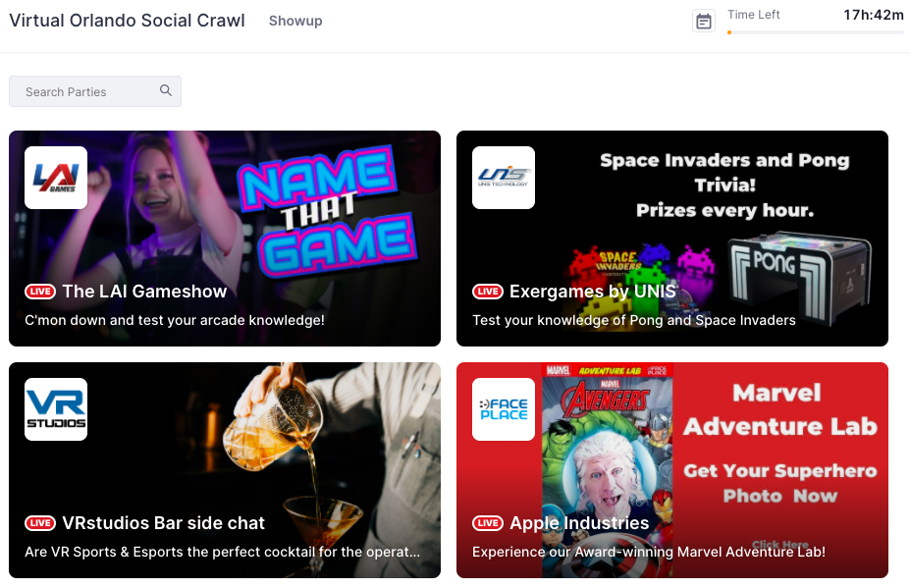The width and height of the screenshot is (910, 588).
Task: Click LIVE badge on Exergames by UNIS
Action: click(488, 292)
